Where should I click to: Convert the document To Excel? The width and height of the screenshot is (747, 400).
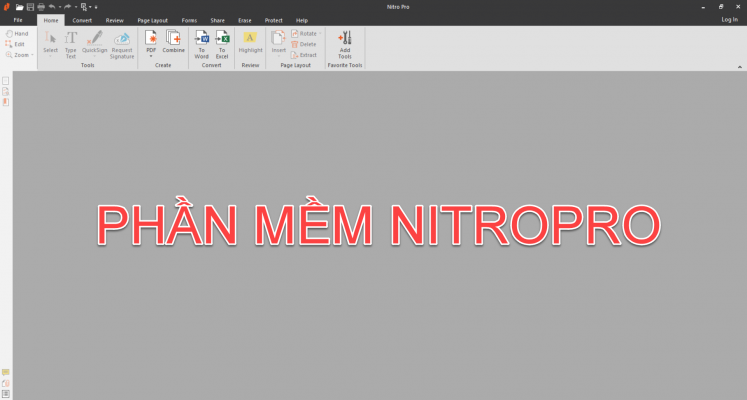click(222, 38)
